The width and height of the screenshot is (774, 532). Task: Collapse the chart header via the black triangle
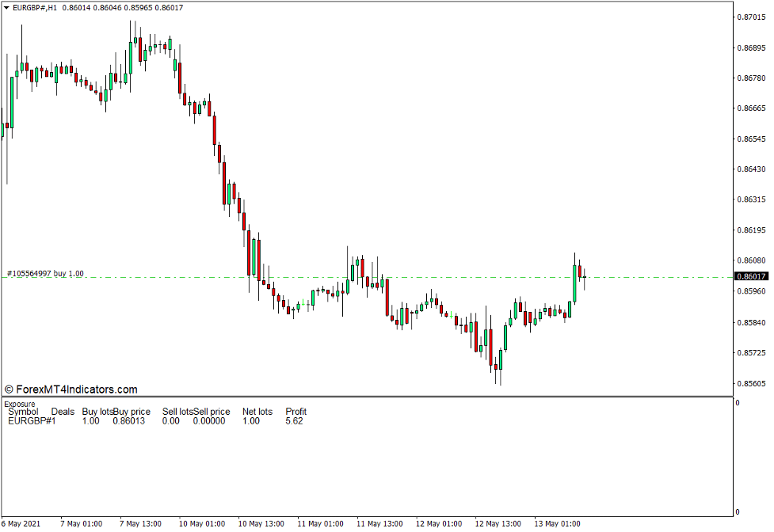click(8, 7)
